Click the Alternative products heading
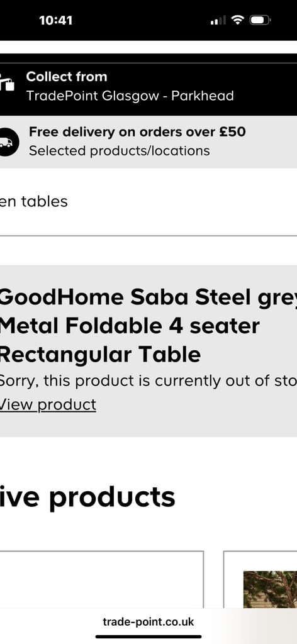This screenshot has height=644, width=297. point(87,497)
